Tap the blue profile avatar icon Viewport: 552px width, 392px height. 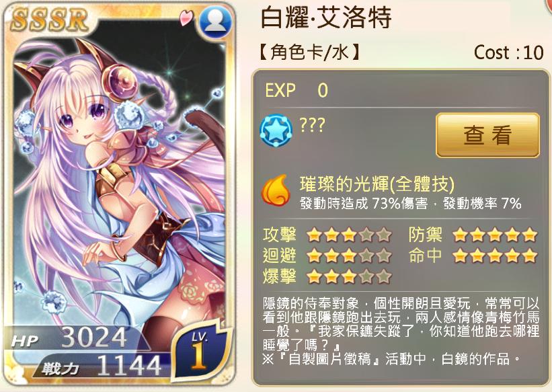(215, 23)
